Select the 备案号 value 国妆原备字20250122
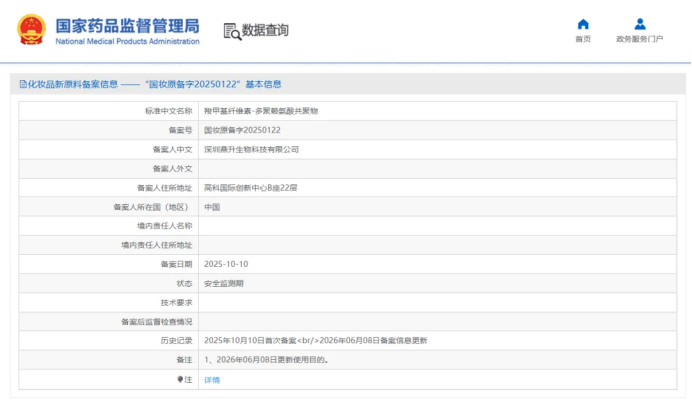This screenshot has height=402, width=692. coord(242,130)
